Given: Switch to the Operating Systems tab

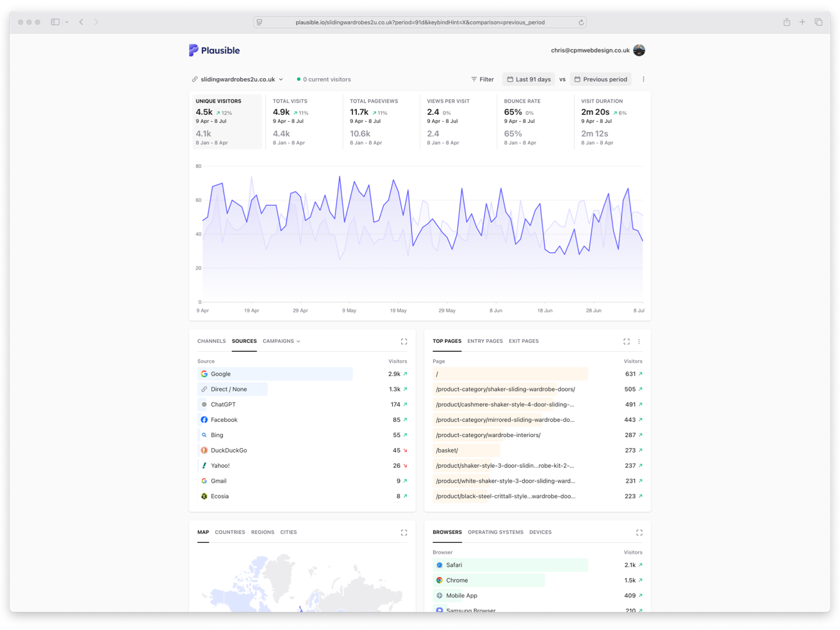Looking at the screenshot, I should pos(495,532).
